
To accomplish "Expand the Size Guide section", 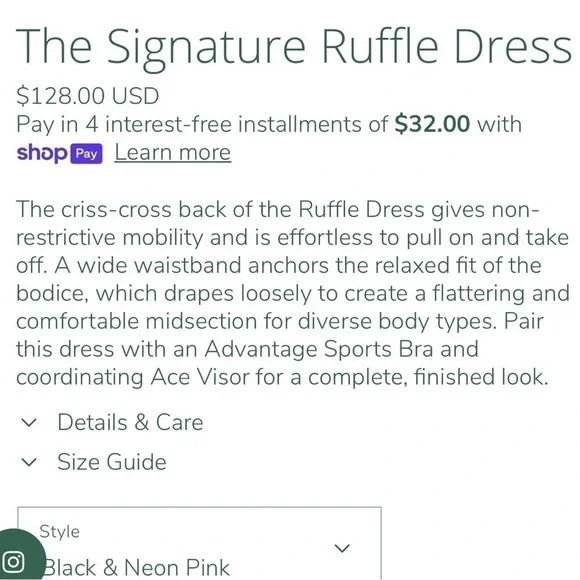I will point(94,462).
